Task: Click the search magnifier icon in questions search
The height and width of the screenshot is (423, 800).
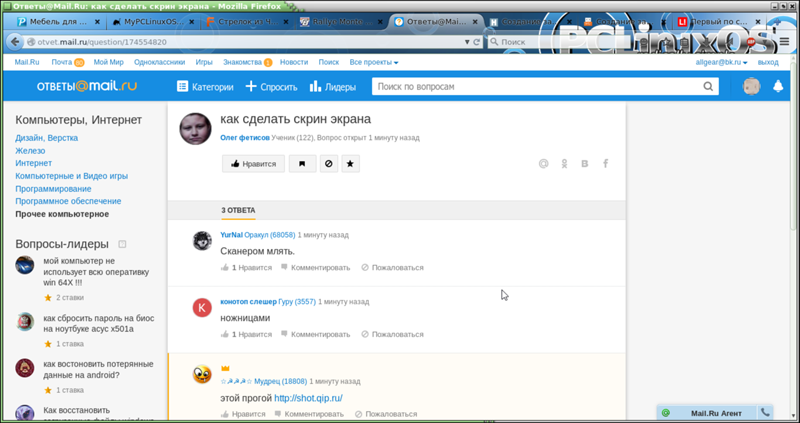Action: 708,87
